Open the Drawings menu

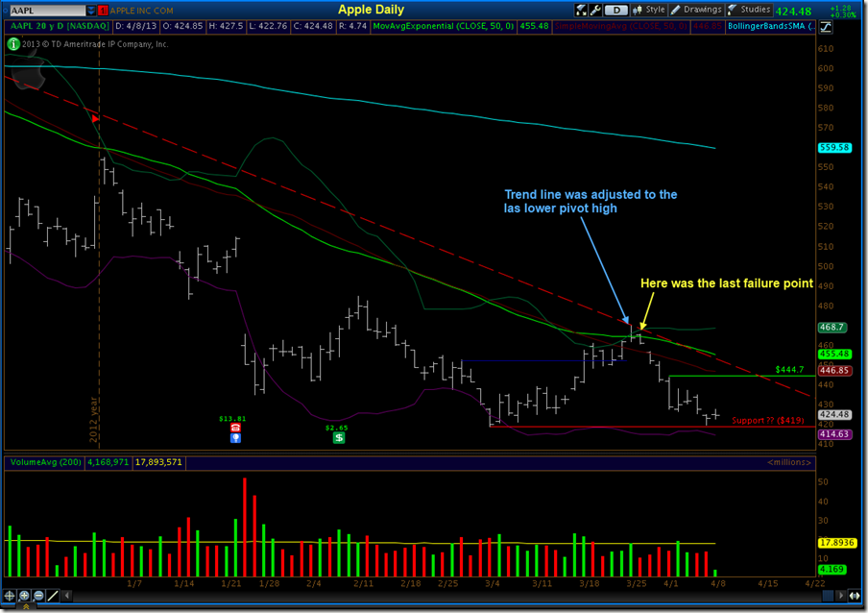click(x=696, y=10)
